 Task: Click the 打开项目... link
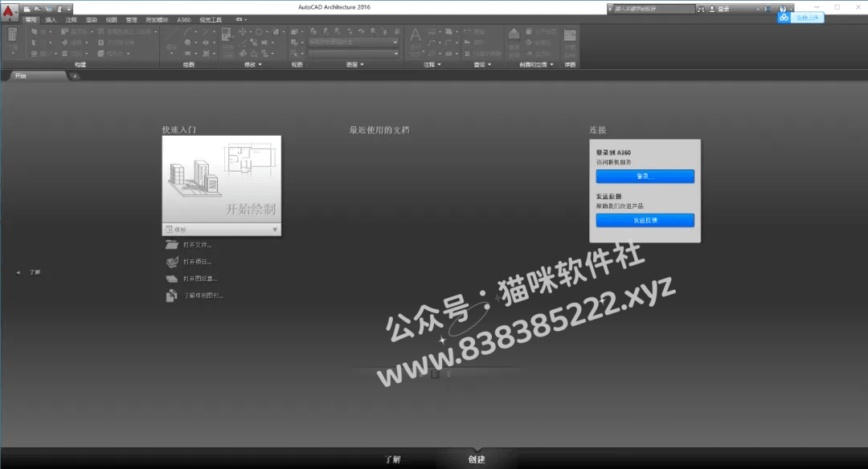point(198,262)
